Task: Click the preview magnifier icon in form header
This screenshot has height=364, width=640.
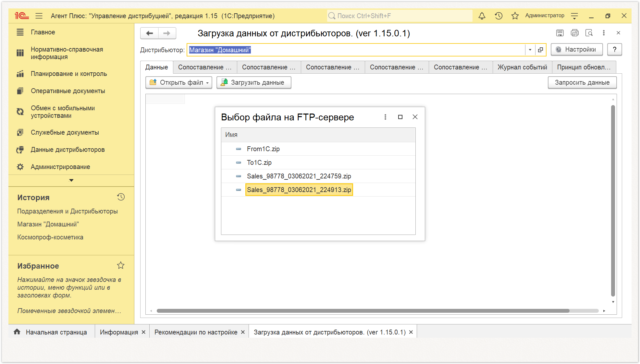Action: coord(589,33)
